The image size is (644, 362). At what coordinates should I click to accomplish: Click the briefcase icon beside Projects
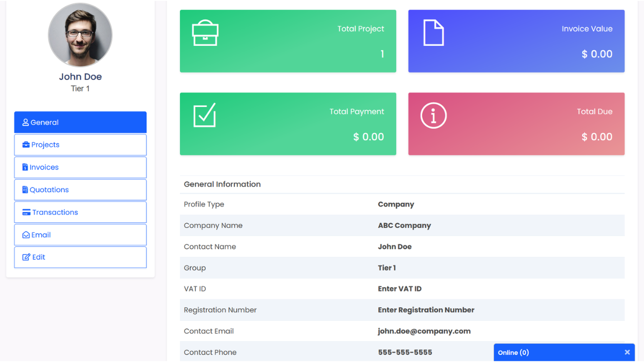[26, 145]
